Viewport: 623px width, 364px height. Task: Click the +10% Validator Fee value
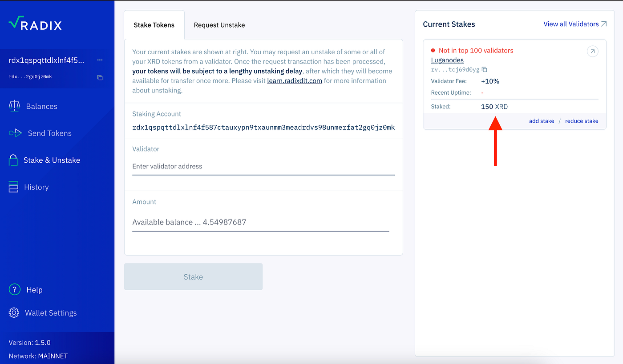tap(490, 81)
